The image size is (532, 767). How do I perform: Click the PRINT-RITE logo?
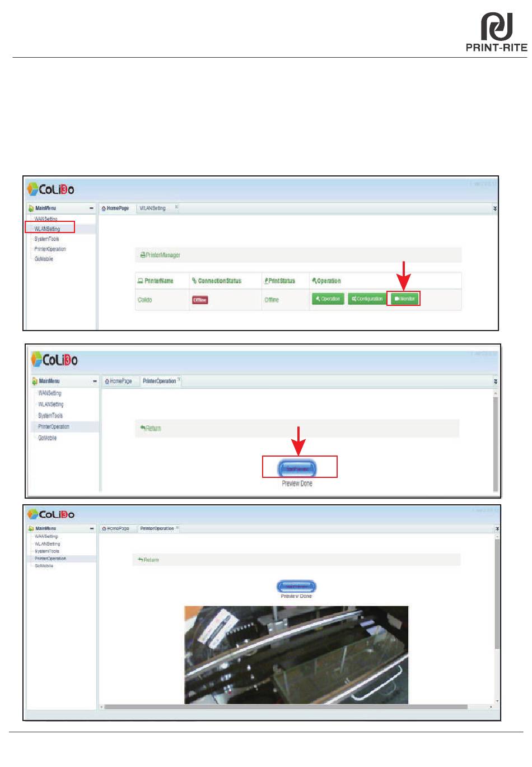pos(497,31)
